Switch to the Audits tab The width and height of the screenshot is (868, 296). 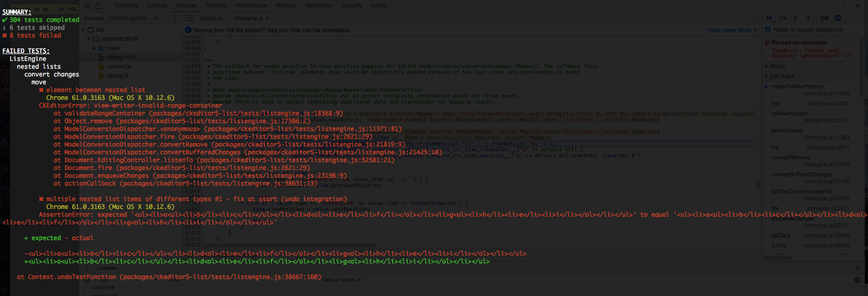pos(379,5)
